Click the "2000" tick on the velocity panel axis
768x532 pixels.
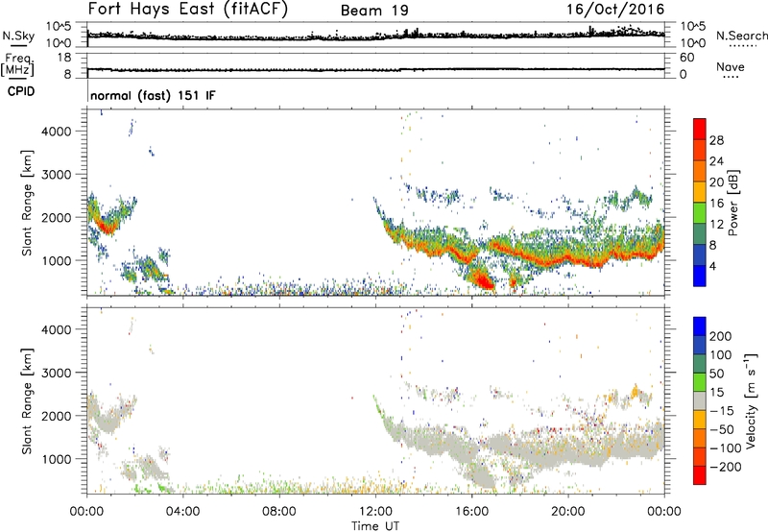56,416
